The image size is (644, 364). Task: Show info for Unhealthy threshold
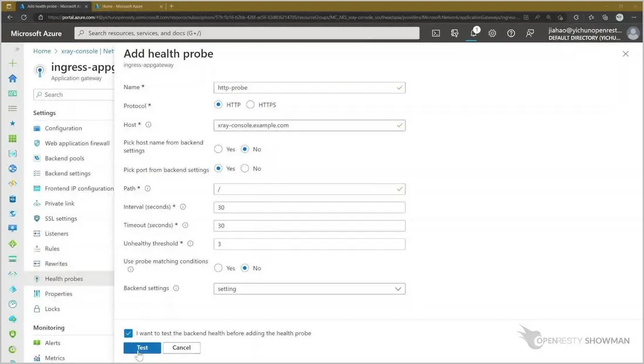coord(190,244)
